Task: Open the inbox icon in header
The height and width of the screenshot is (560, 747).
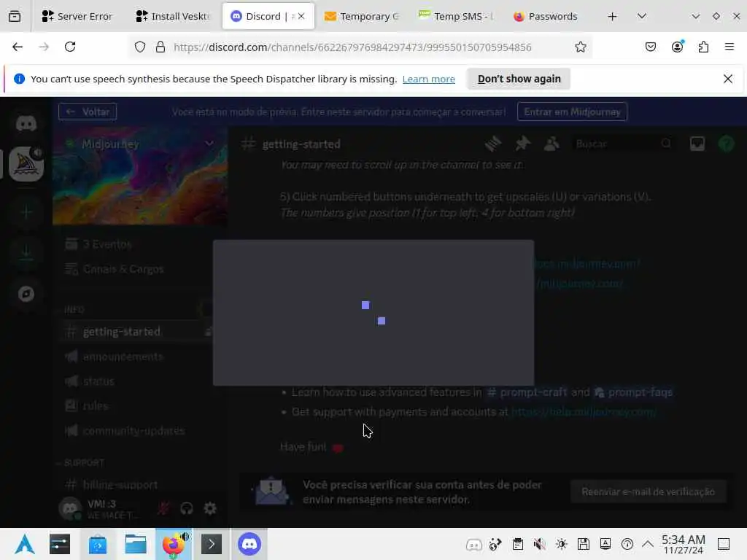Action: click(697, 144)
